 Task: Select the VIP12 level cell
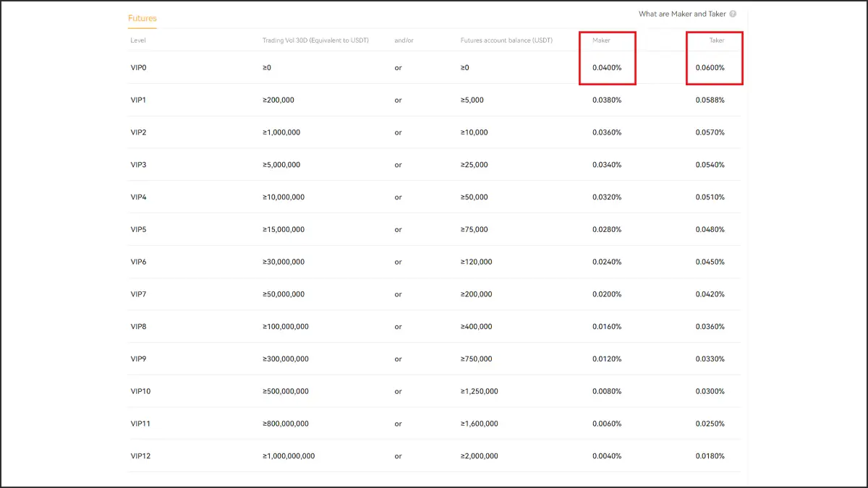coord(140,456)
